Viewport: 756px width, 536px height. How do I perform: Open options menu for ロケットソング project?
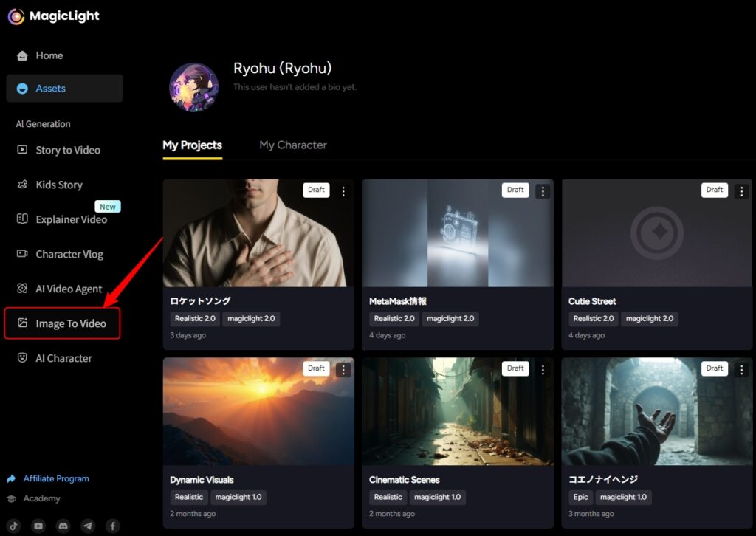(343, 191)
